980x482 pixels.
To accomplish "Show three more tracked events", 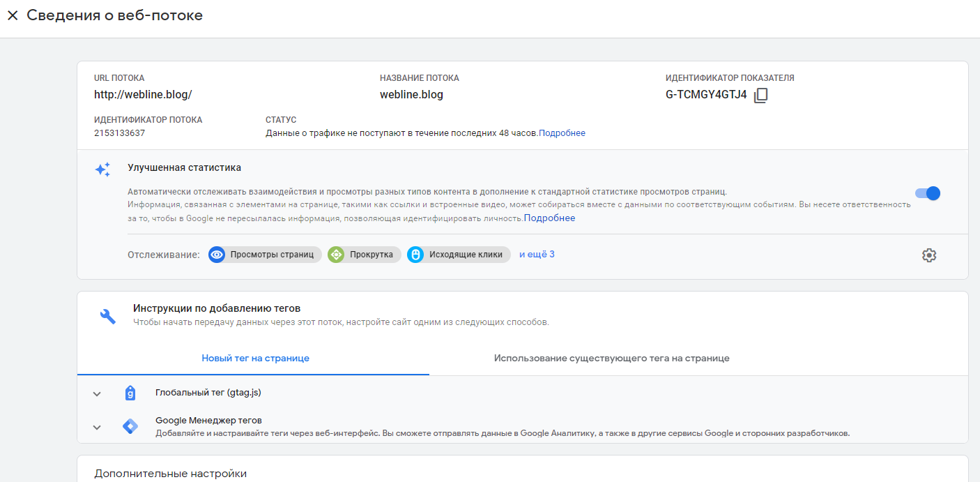I will pos(537,255).
